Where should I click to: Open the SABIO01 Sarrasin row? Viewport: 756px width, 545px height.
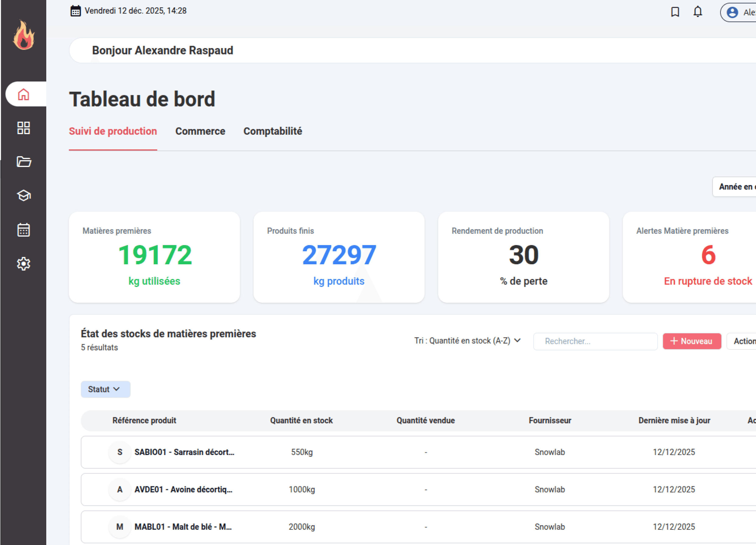(x=184, y=452)
